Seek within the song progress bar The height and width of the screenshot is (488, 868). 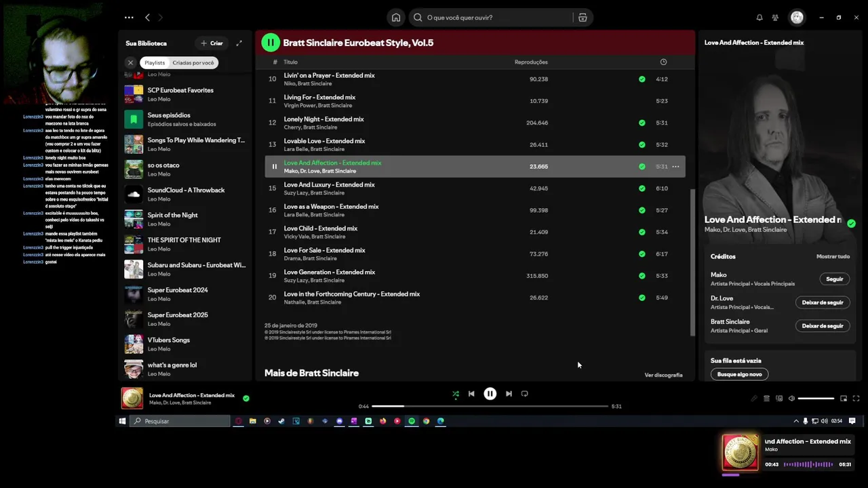(490, 406)
